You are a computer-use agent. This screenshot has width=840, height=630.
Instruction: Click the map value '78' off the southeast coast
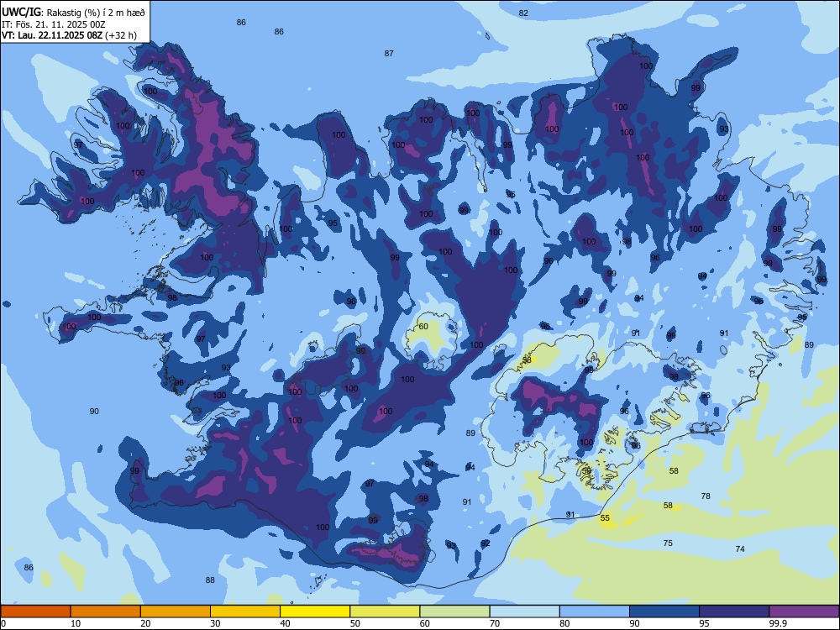pyautogui.click(x=706, y=496)
